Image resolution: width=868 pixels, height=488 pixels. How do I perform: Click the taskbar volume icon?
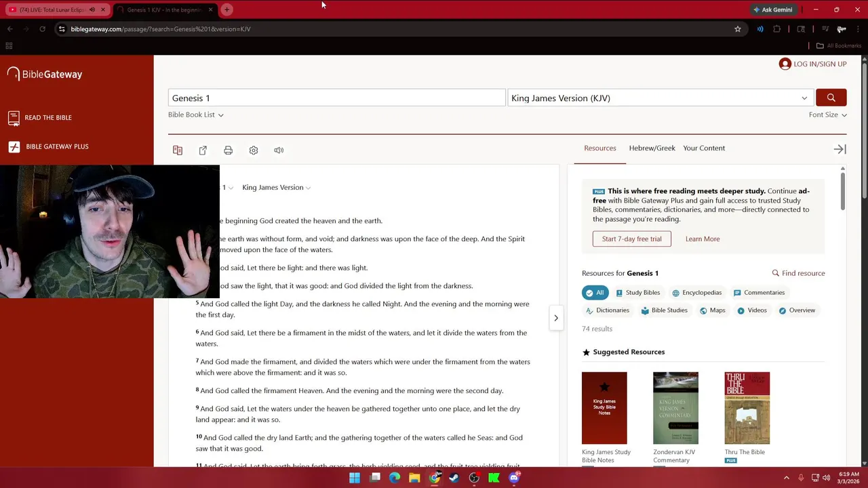click(826, 478)
